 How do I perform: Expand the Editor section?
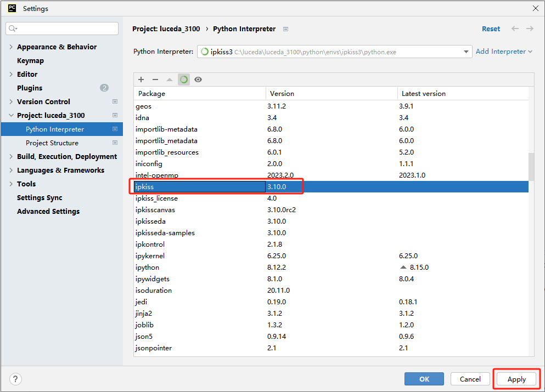click(11, 74)
